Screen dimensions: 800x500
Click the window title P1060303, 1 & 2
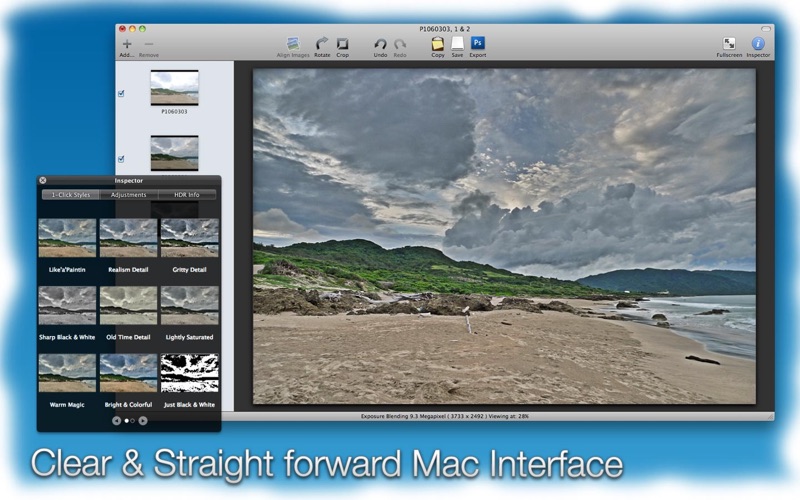tap(445, 29)
